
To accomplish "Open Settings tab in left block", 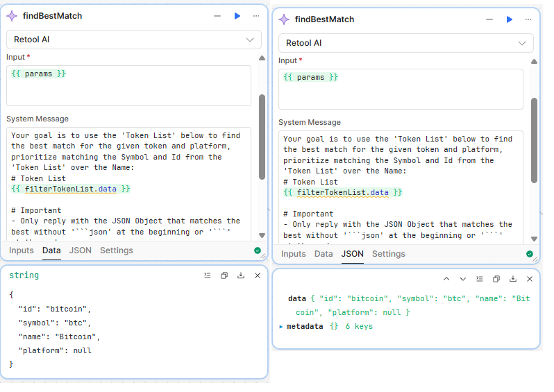I will coord(117,250).
